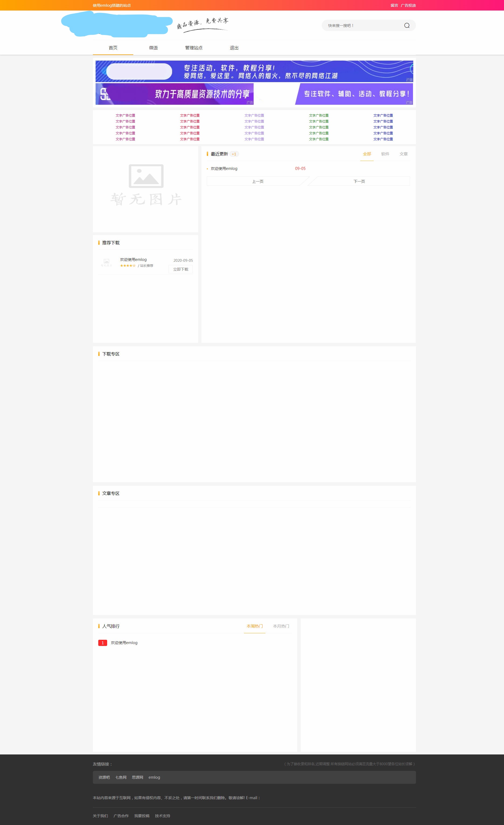Click the 下一页 pagination button
The height and width of the screenshot is (825, 504).
(x=359, y=181)
